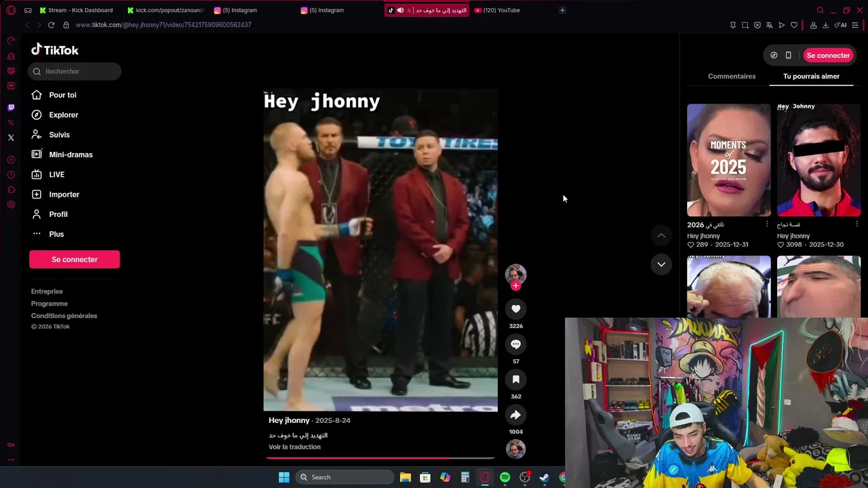Open the browser downloads icon
This screenshot has width=868, height=488.
coord(825,25)
